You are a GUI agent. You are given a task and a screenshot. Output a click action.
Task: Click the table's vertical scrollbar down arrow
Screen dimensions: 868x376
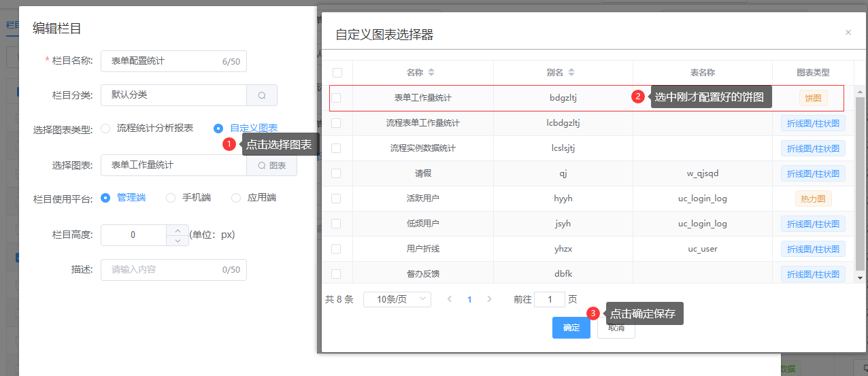(x=860, y=277)
